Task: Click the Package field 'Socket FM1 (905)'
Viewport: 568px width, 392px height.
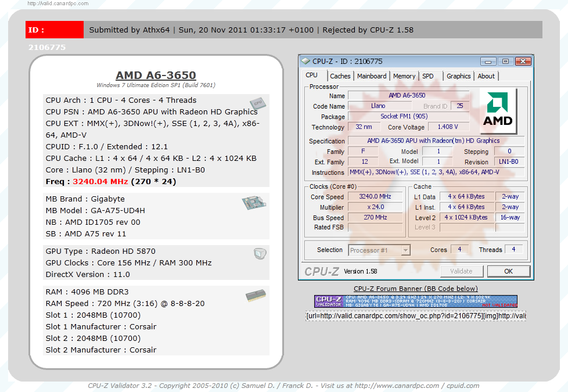Action: point(408,116)
